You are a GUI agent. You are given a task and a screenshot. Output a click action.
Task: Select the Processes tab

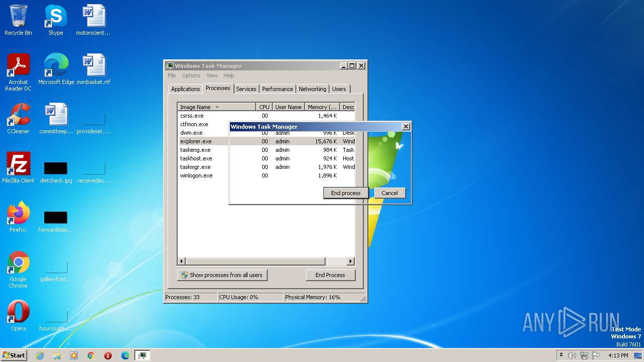click(x=218, y=88)
